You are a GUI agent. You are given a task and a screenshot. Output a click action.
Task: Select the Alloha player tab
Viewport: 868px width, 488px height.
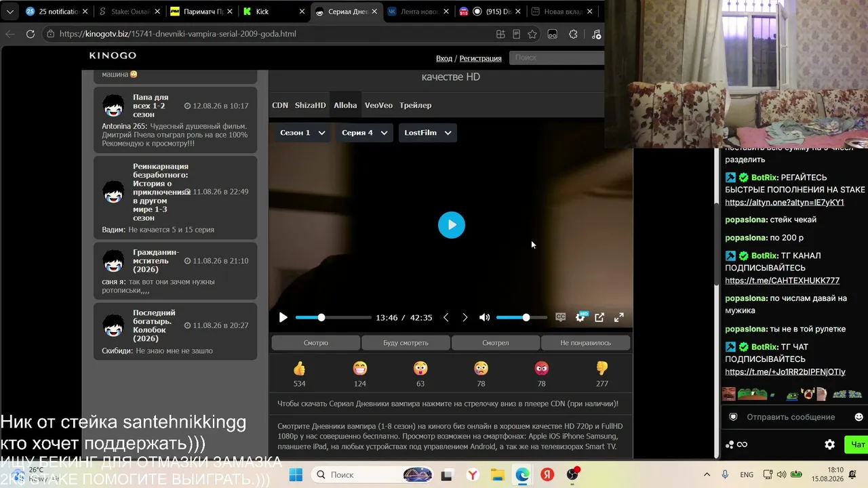point(345,105)
